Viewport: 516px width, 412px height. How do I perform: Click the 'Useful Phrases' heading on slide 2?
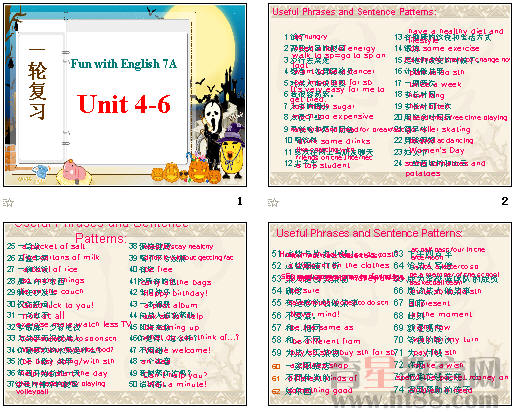click(x=354, y=12)
